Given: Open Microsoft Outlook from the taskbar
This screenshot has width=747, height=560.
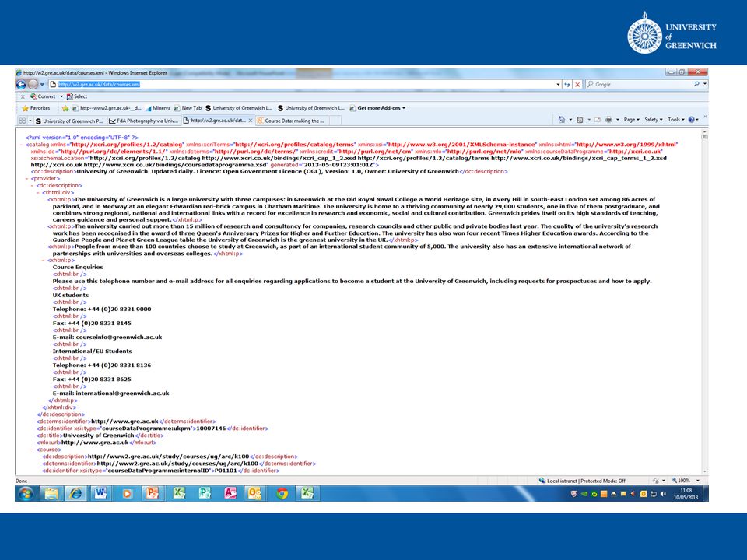Looking at the screenshot, I should coord(255,493).
